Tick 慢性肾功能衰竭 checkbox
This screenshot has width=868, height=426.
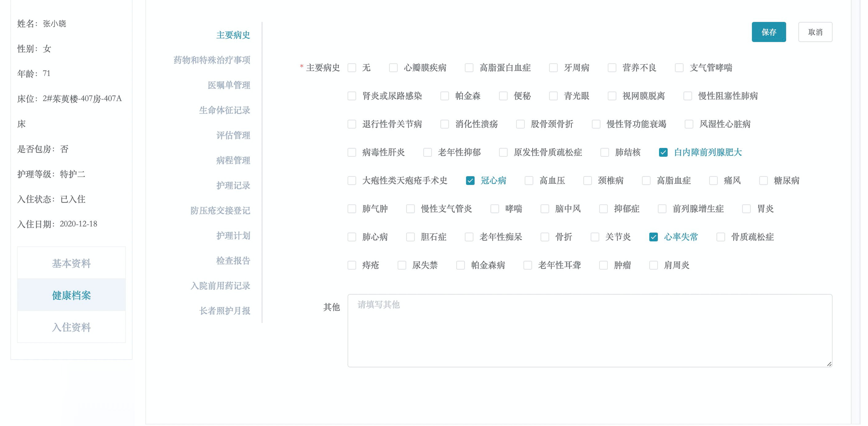(596, 124)
